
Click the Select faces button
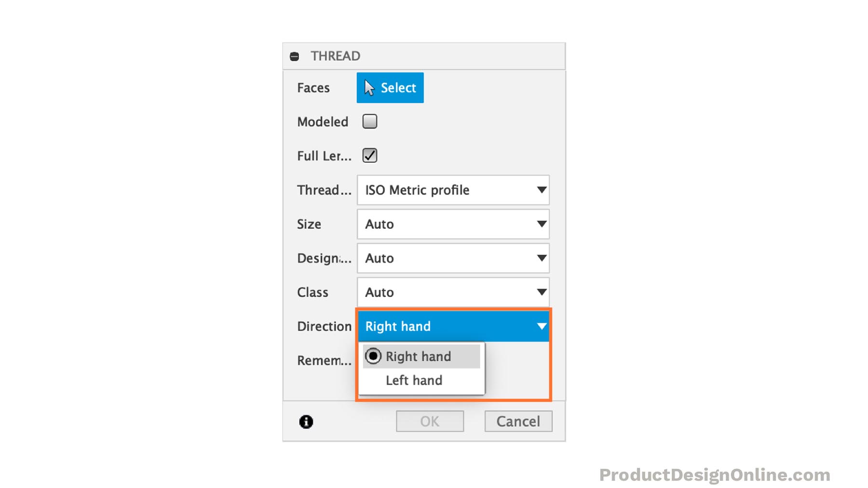click(x=390, y=88)
